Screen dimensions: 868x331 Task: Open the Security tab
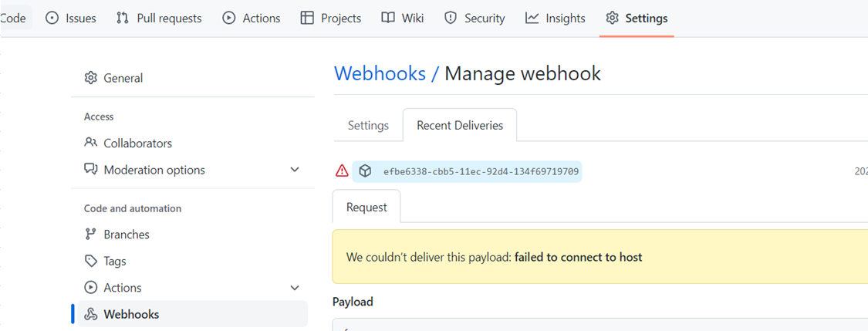tap(475, 19)
